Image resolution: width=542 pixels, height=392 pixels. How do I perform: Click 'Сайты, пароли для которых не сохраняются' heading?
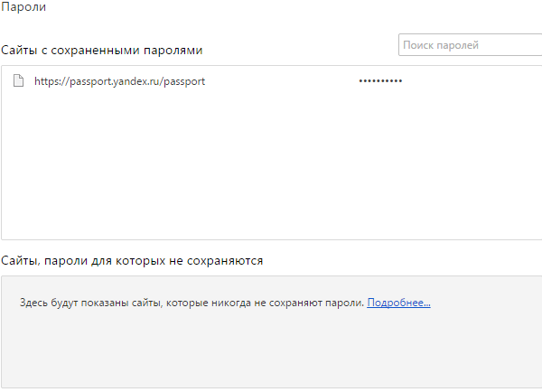pyautogui.click(x=132, y=260)
